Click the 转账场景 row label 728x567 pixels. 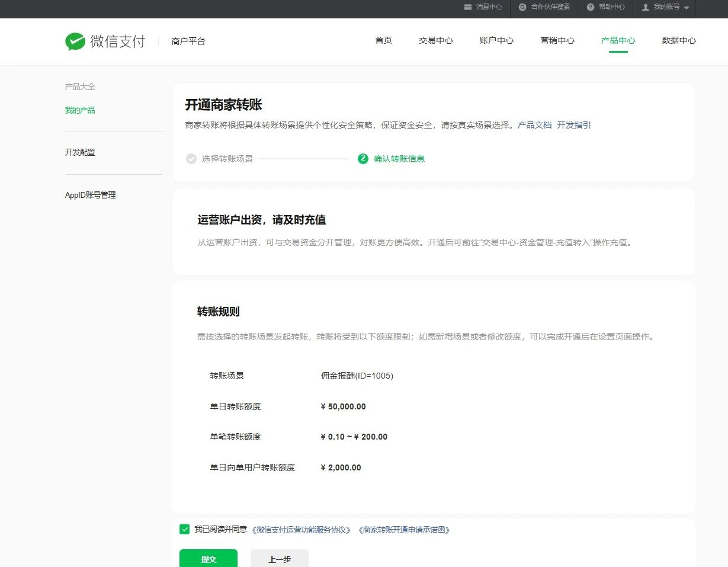pyautogui.click(x=227, y=376)
